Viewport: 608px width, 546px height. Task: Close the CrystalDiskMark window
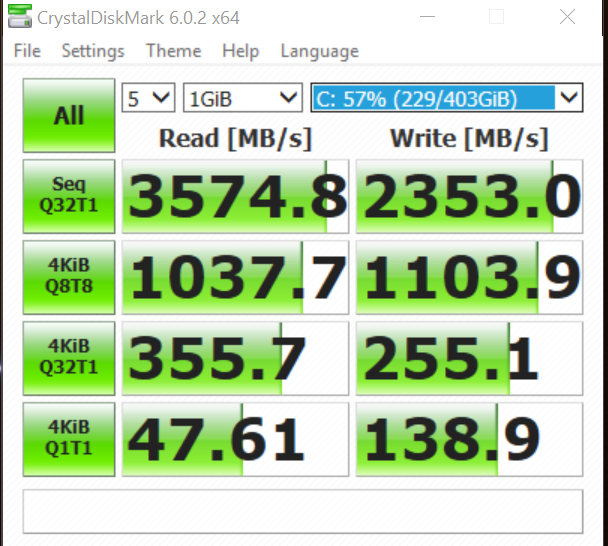tap(567, 17)
